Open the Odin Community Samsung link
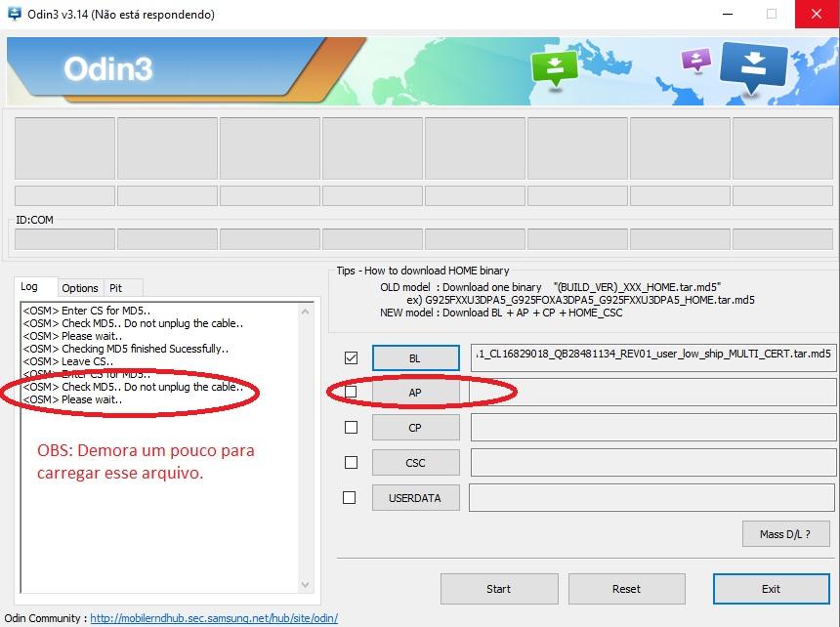Image resolution: width=840 pixels, height=627 pixels. (x=214, y=618)
